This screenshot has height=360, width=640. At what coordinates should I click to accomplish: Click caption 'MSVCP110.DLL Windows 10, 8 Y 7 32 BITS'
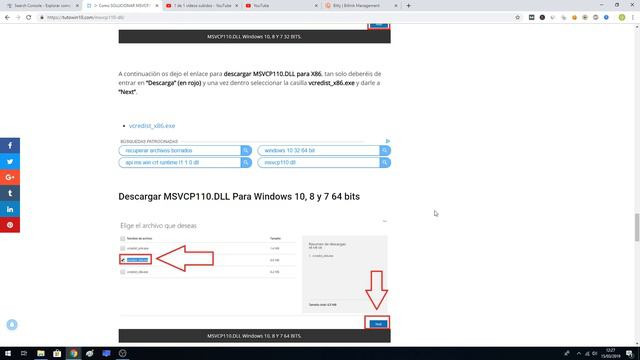pos(254,36)
